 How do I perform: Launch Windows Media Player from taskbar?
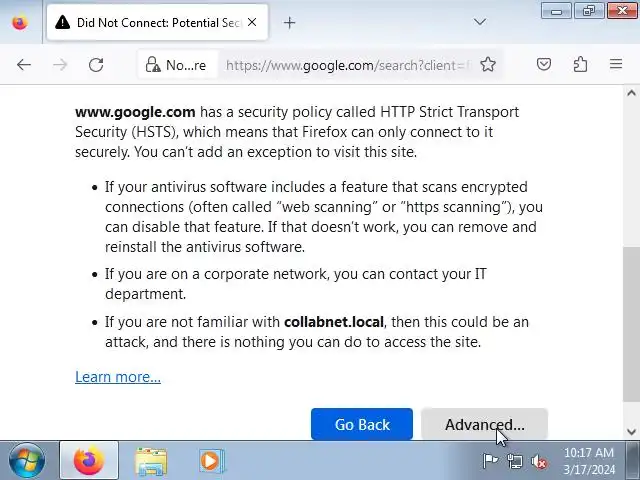(210, 461)
